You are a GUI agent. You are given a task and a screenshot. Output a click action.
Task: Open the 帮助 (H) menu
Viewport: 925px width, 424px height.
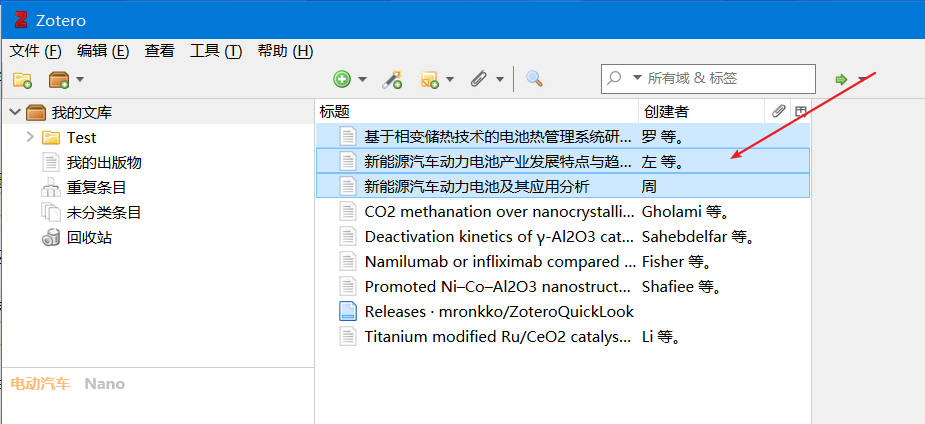click(x=286, y=51)
